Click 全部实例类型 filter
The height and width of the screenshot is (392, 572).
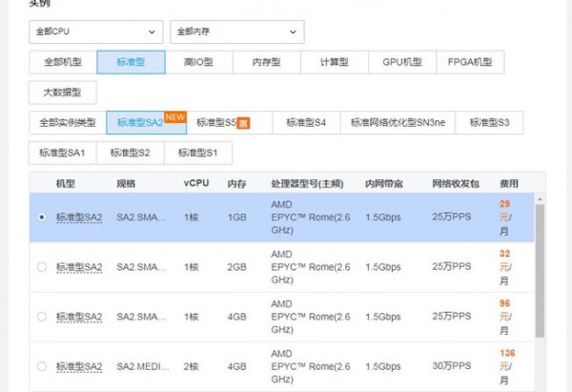coord(67,123)
